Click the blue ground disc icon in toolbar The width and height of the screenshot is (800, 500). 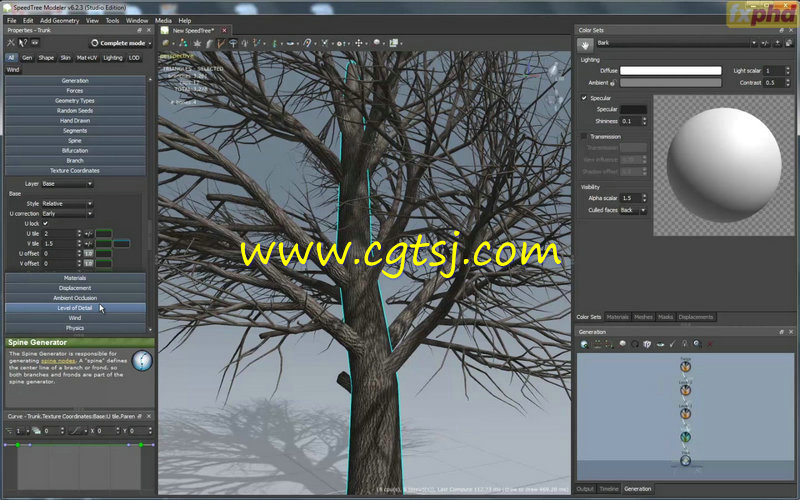[x=290, y=43]
